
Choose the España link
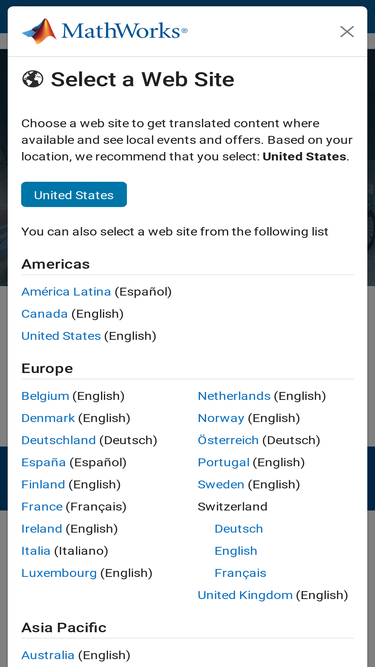pos(43,462)
